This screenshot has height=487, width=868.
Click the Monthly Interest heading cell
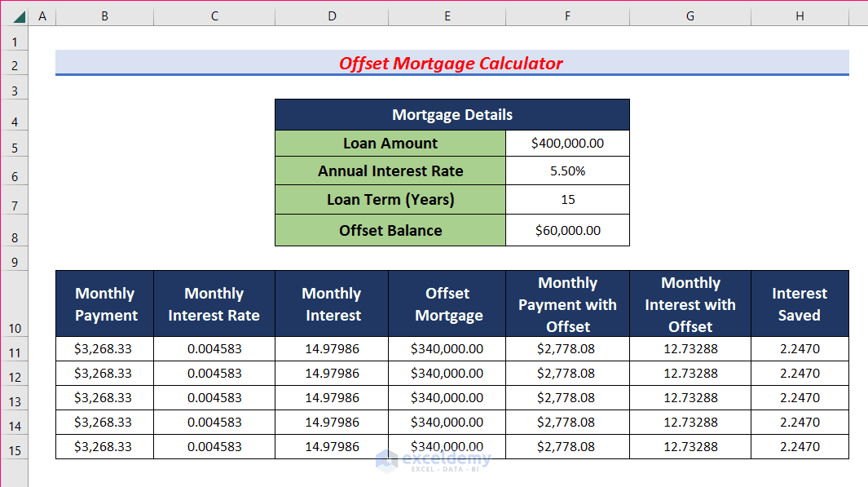[x=332, y=303]
